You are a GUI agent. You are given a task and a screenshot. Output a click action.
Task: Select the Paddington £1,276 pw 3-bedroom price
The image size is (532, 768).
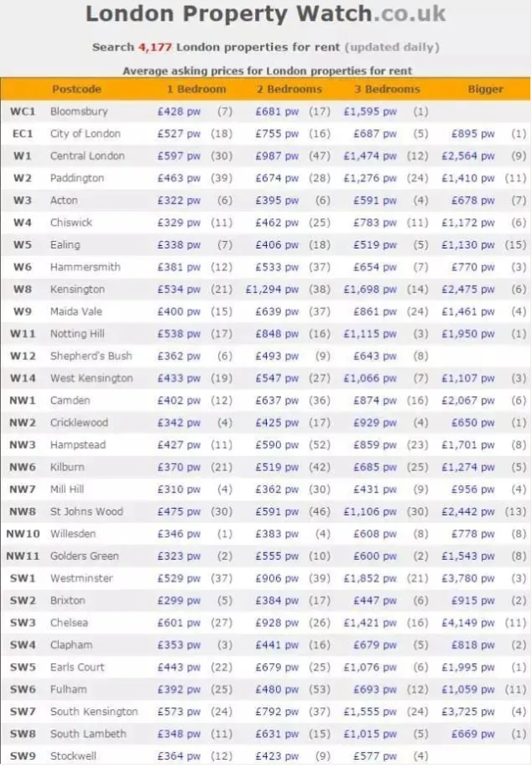(x=370, y=178)
